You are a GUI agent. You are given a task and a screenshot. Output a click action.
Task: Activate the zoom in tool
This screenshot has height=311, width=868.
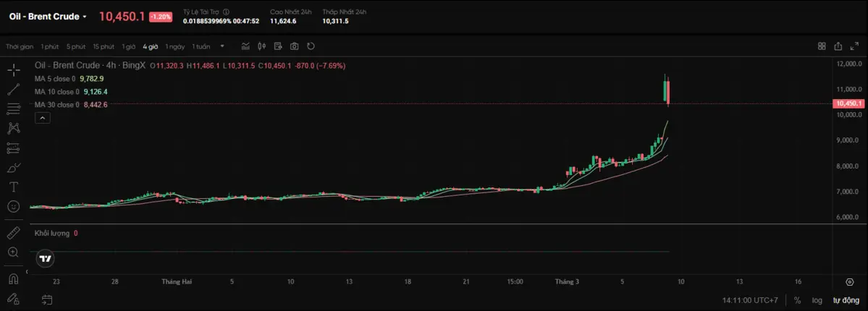[13, 252]
